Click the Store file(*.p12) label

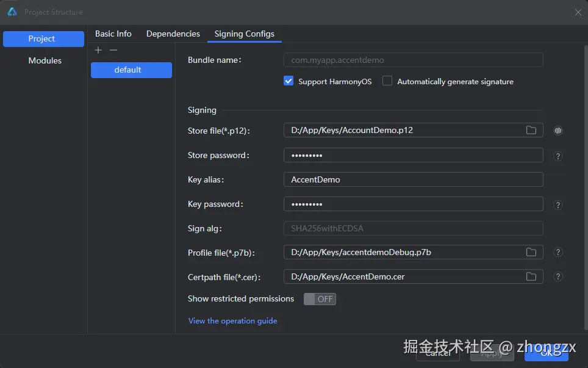[x=218, y=131]
